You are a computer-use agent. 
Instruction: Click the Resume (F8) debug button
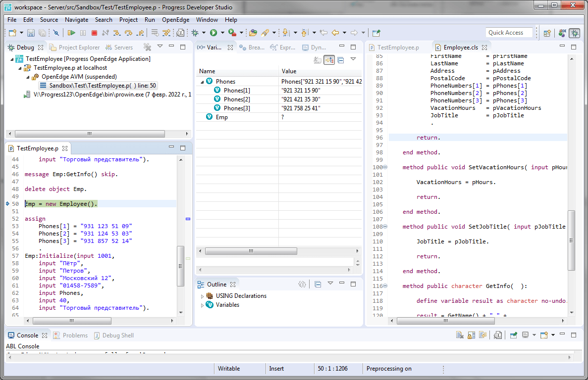(x=71, y=33)
